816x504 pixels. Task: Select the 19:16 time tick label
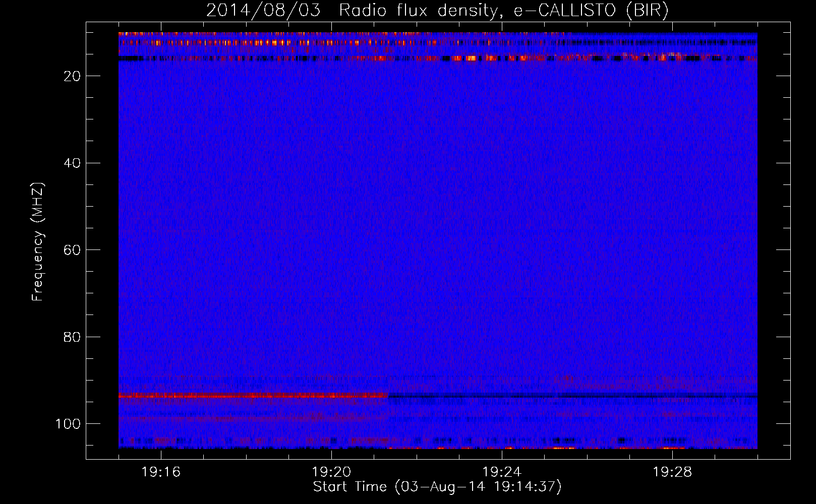pos(161,472)
